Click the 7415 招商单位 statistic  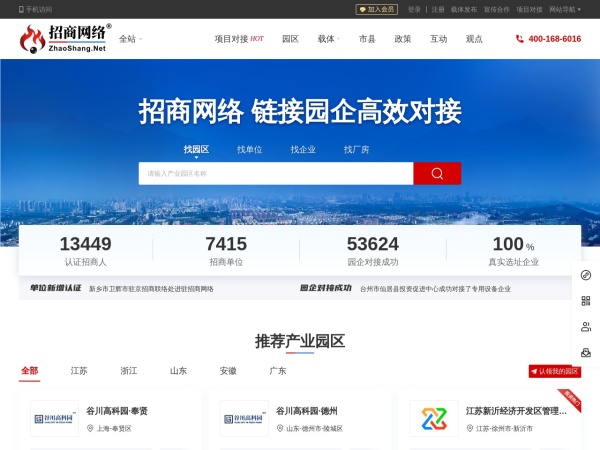pos(226,251)
